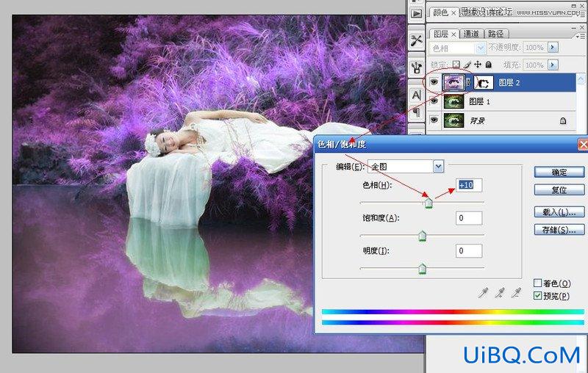Click the mask link icon on 图层 2

coord(468,82)
